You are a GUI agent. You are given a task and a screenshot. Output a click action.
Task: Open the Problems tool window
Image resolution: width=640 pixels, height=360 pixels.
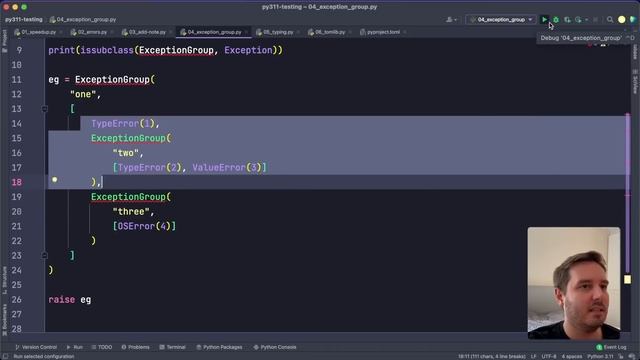(136, 347)
